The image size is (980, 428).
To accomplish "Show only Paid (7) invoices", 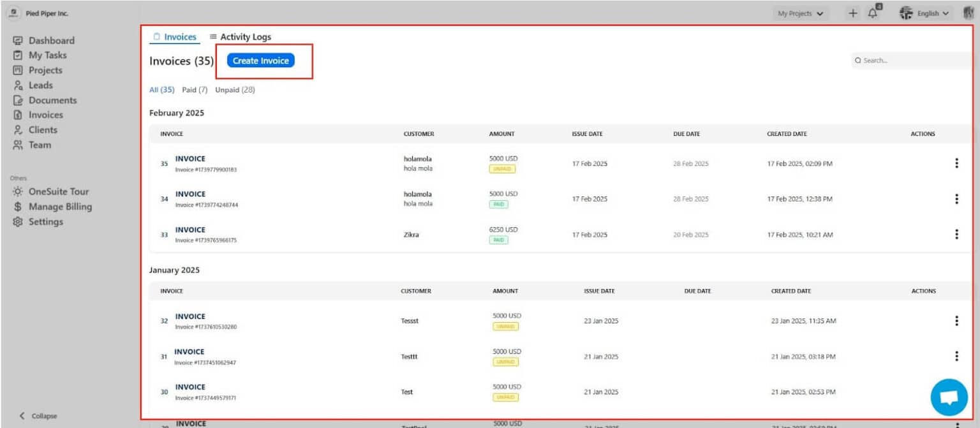I will [x=195, y=90].
